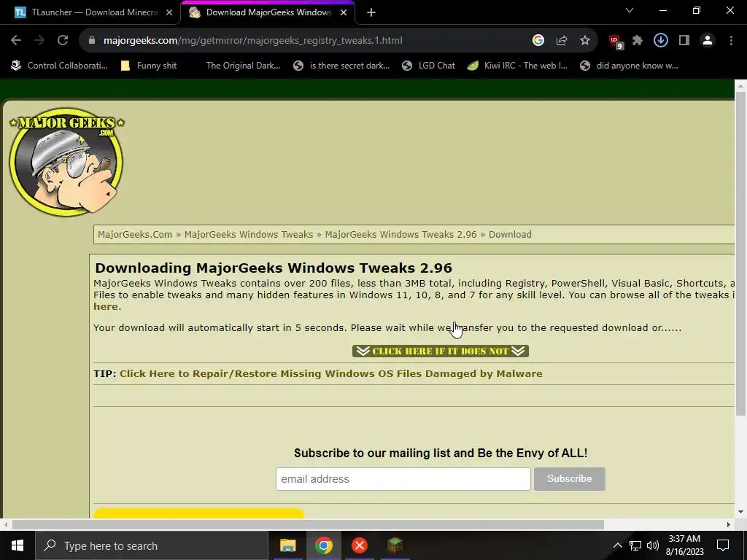The image size is (747, 560).
Task: Toggle the Chrome side panel
Action: click(x=684, y=41)
